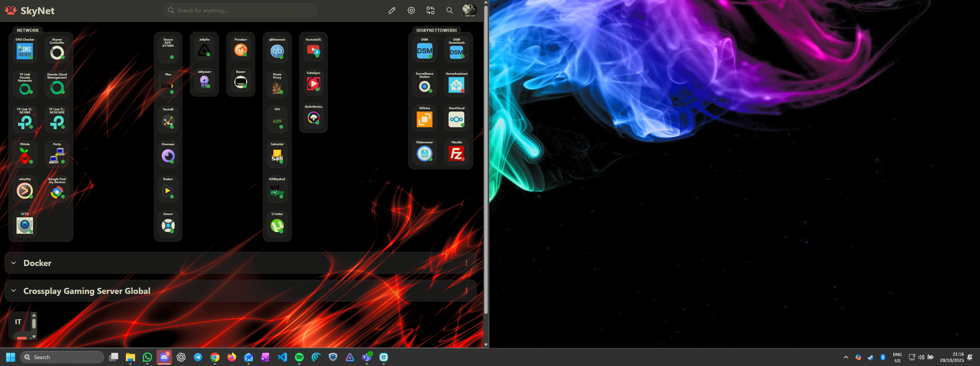This screenshot has width=980, height=366.
Task: Launch the Jellyfin app tile
Action: tap(204, 48)
